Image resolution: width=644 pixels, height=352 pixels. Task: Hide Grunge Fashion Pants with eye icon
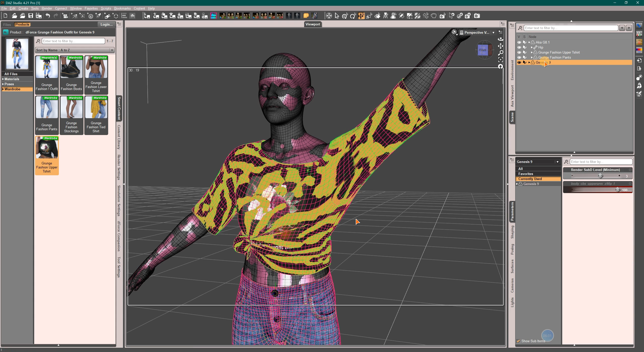[x=519, y=57]
